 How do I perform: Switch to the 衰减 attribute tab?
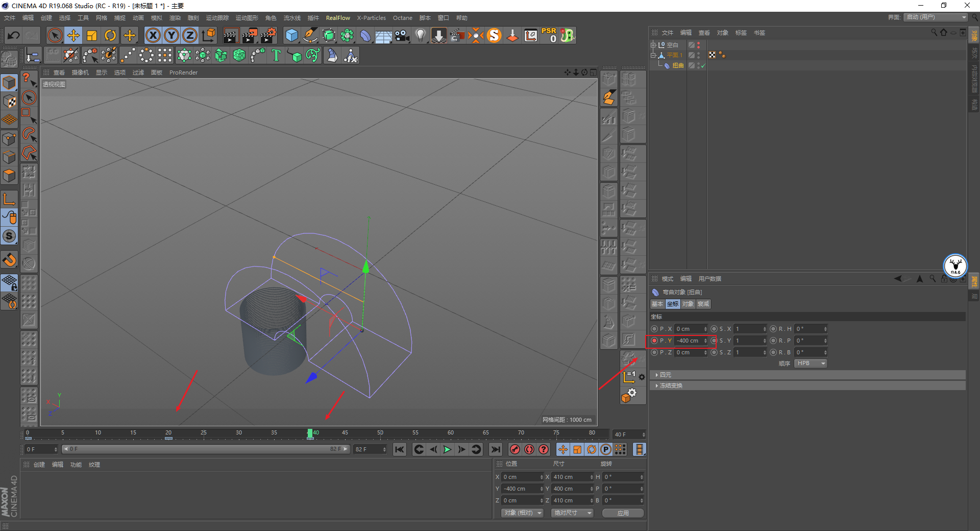[703, 304]
